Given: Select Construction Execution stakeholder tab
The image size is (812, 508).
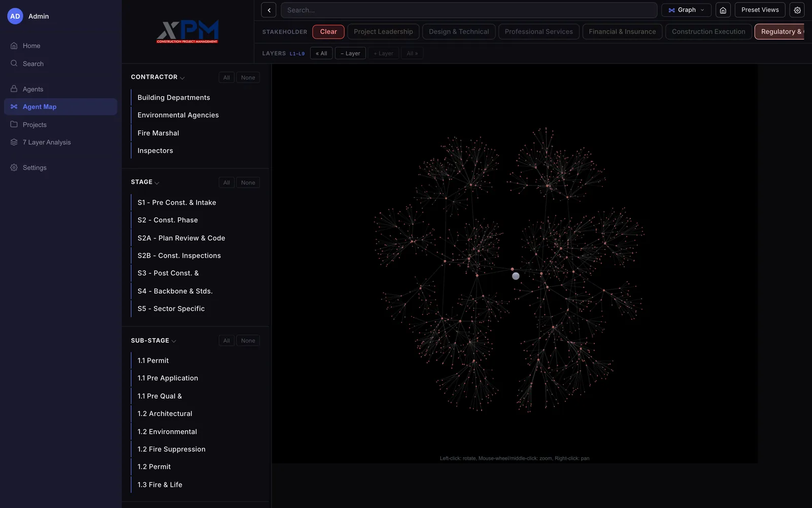Looking at the screenshot, I should click(x=708, y=31).
